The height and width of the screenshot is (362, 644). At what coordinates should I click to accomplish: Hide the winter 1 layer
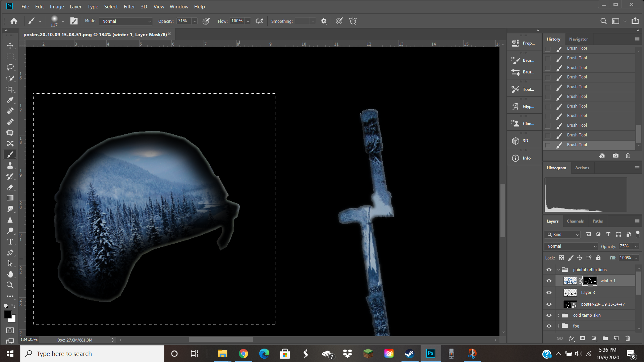[x=549, y=281]
